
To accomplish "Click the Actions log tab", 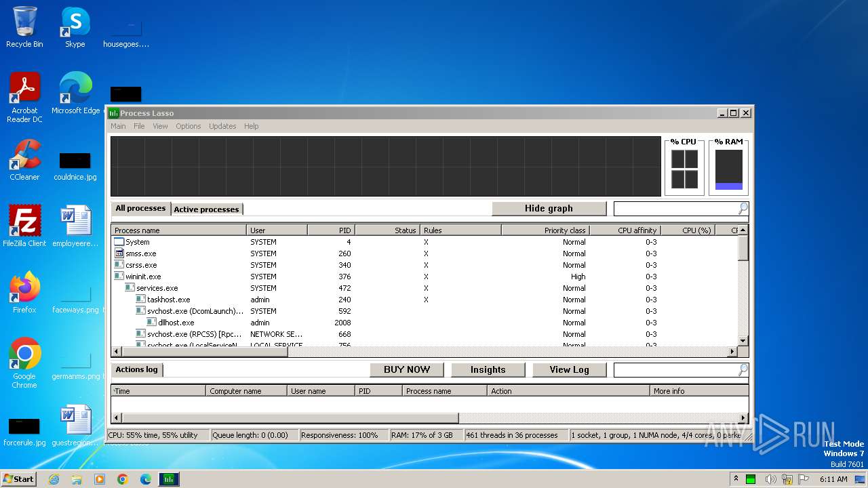I will point(136,369).
